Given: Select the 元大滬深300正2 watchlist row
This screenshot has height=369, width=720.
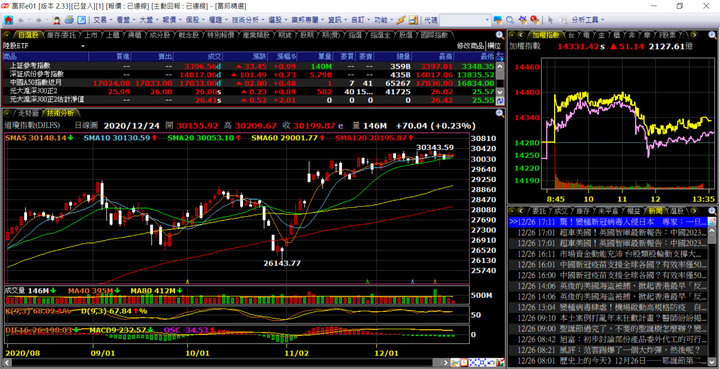Looking at the screenshot, I should tap(248, 91).
